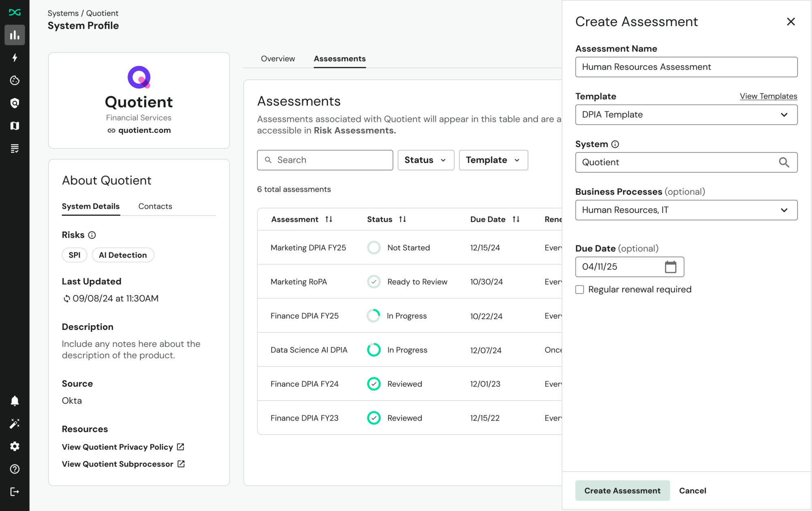Enable the Regular renewal required checkbox
This screenshot has height=511, width=812.
(x=579, y=289)
